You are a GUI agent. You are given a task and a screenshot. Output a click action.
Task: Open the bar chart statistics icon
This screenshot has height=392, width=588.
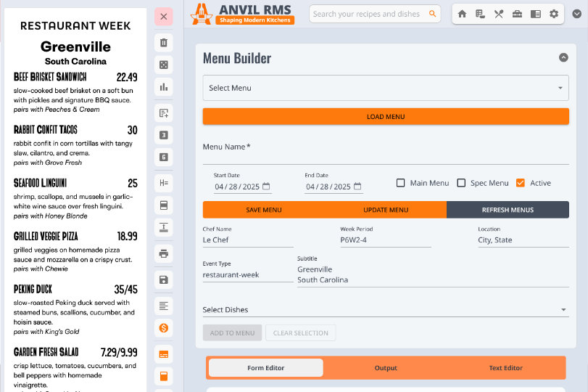click(x=164, y=88)
